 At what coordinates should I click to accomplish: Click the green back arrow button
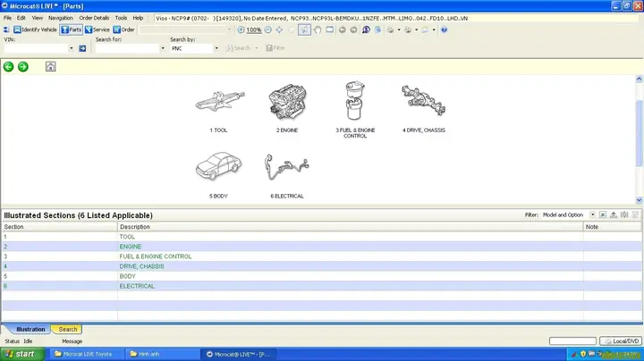pyautogui.click(x=9, y=66)
